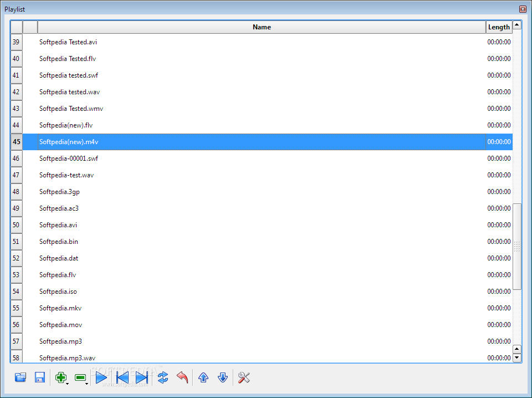Open dropdown arrow next to green plus

68,384
